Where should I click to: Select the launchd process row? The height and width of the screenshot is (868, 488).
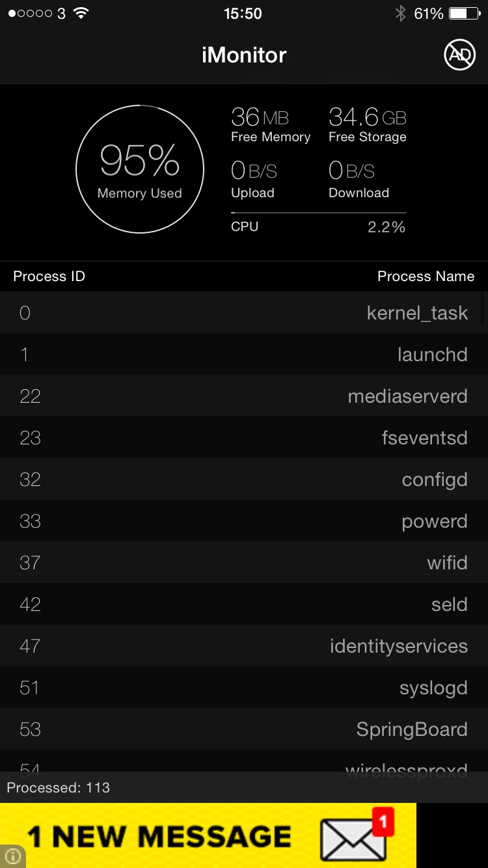pos(244,355)
